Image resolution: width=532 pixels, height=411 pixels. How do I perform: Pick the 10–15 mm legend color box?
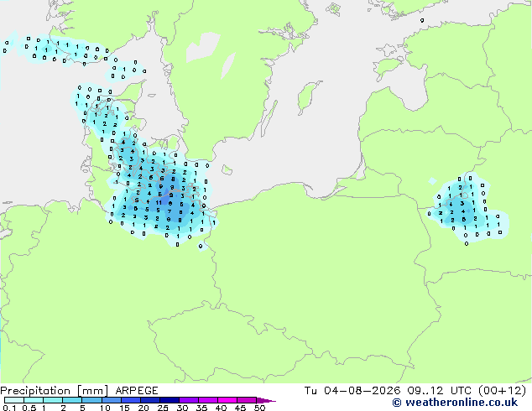(111, 400)
